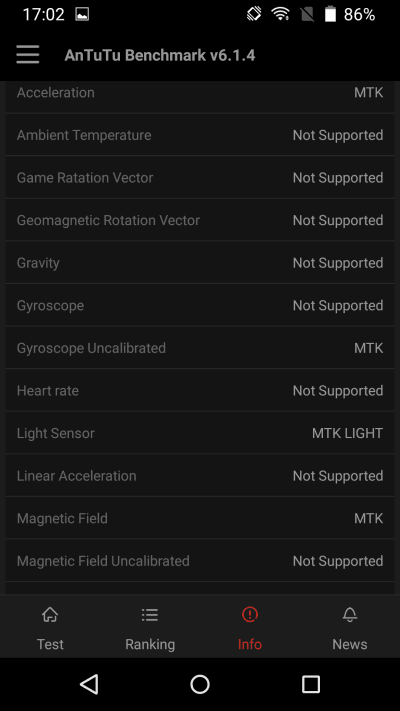Image resolution: width=400 pixels, height=711 pixels.
Task: Select the Geomagnetic Rotation Vector row
Action: [x=200, y=220]
